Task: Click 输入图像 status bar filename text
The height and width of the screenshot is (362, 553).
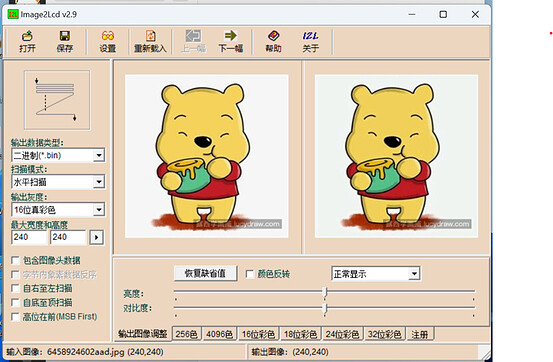Action: (x=85, y=352)
